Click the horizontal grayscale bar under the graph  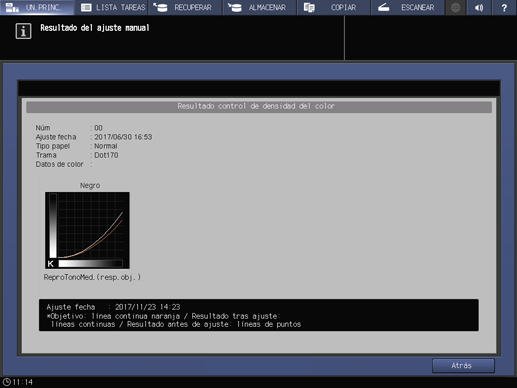[x=91, y=264]
